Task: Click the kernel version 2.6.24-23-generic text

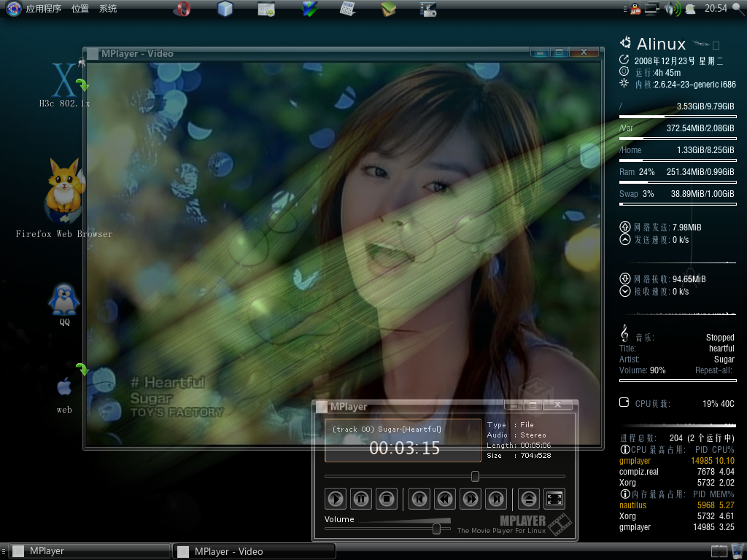Action: [x=695, y=85]
